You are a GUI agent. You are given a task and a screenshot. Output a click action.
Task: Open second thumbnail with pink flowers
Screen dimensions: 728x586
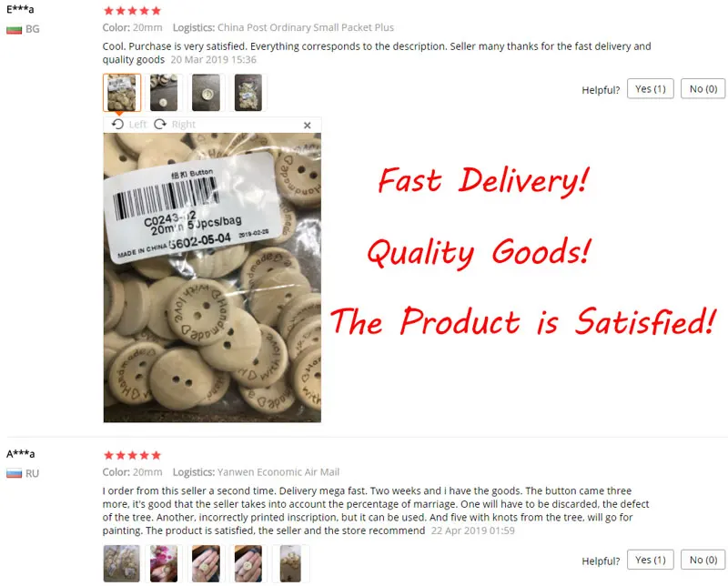tap(164, 563)
